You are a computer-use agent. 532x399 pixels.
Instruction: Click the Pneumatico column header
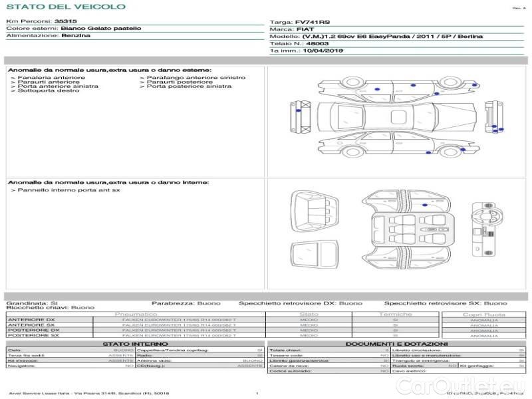(136, 314)
